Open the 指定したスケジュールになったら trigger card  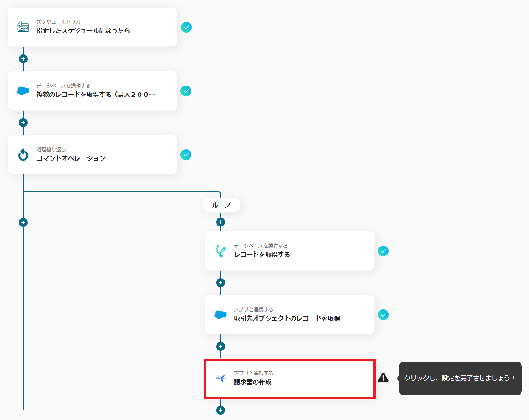click(x=92, y=27)
